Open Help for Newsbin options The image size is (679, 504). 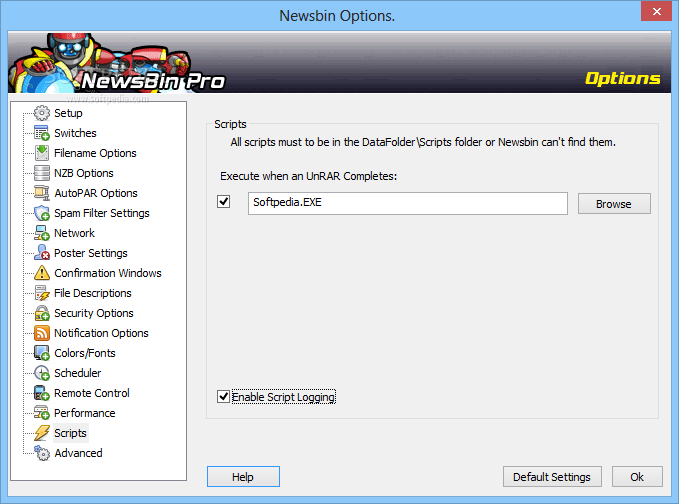[x=243, y=477]
